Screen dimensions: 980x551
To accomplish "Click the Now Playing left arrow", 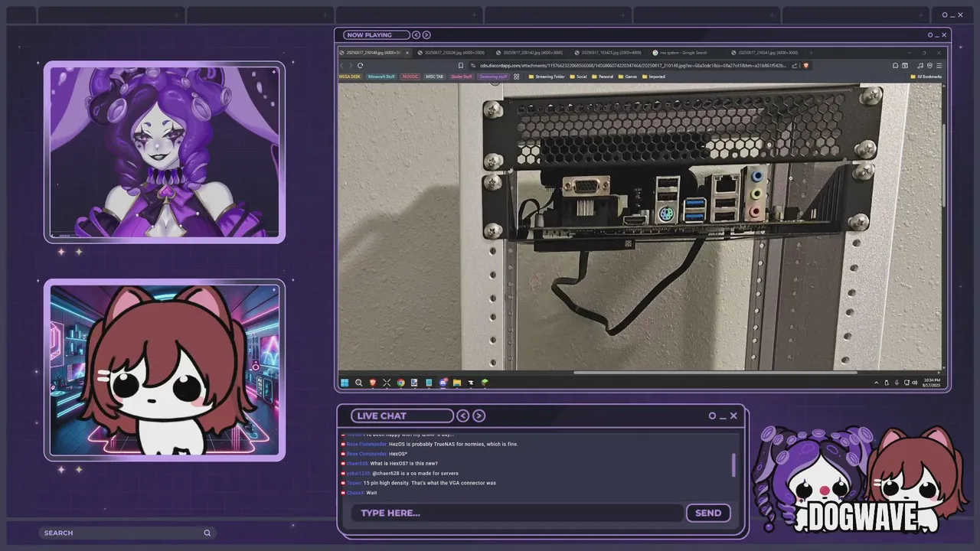I will point(416,34).
